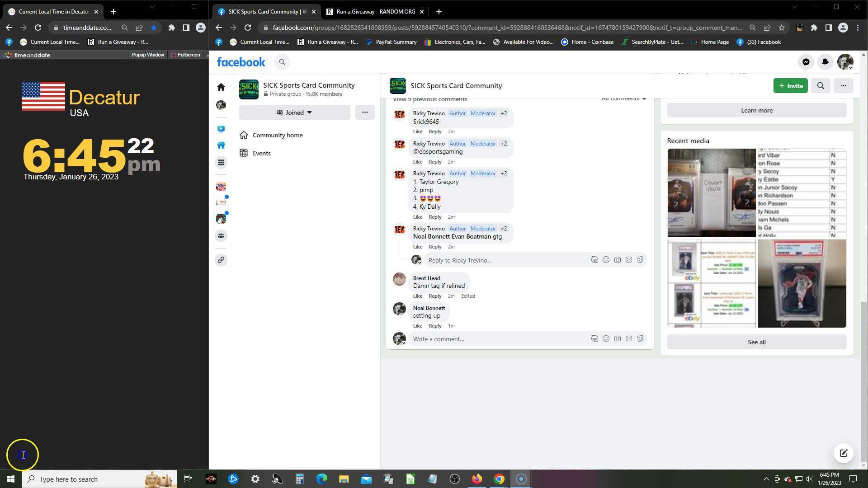Switch to Run a Giveaway RANDOM.ORG tab

point(375,12)
